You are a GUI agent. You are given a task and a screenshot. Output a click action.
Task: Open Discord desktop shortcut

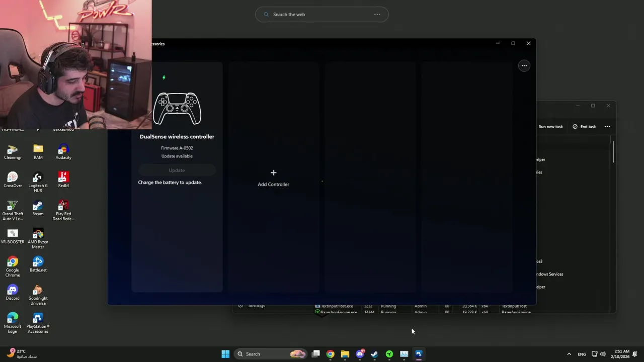pyautogui.click(x=13, y=293)
